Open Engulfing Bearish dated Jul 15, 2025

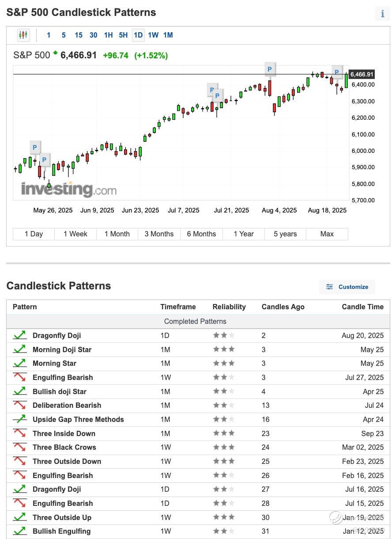[63, 504]
